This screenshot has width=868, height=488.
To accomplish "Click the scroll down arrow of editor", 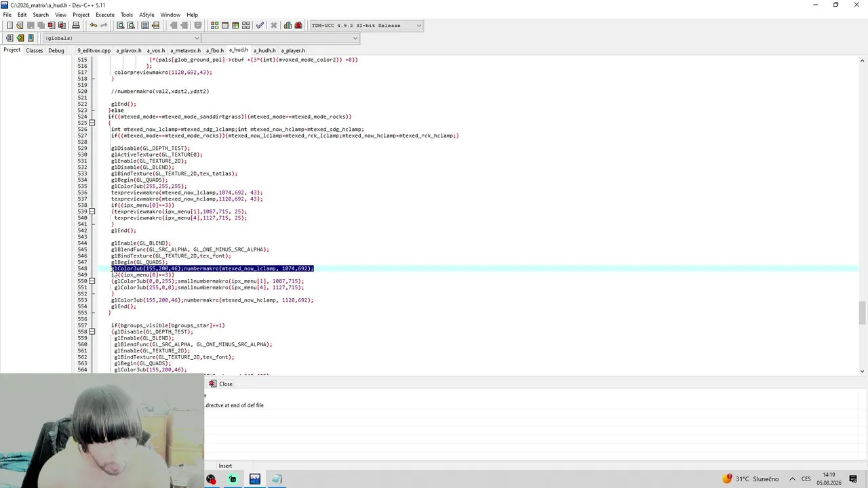I will click(x=863, y=371).
